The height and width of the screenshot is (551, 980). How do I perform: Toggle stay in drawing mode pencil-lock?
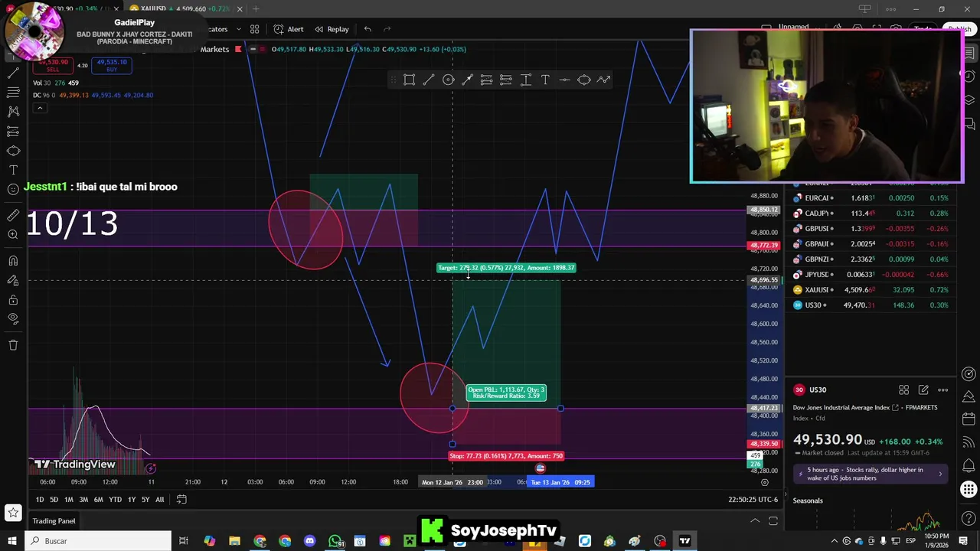click(13, 280)
